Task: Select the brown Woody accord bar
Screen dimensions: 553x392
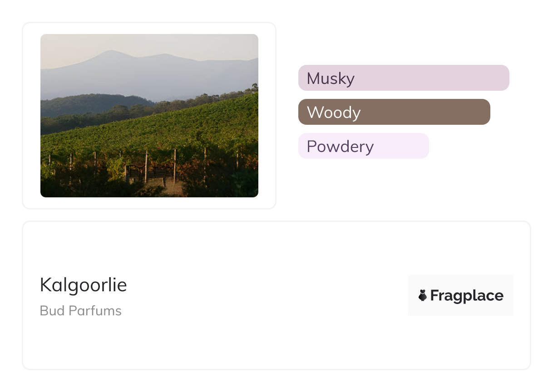Action: pyautogui.click(x=394, y=112)
